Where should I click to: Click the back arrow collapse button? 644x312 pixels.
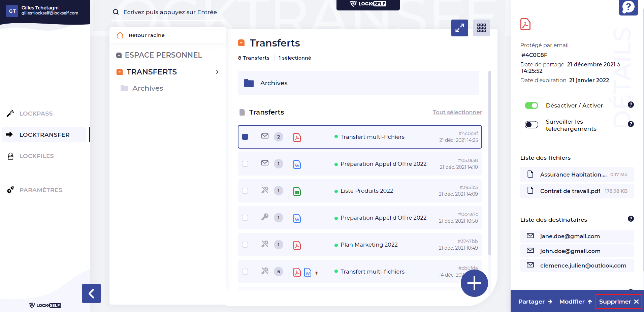tap(91, 293)
